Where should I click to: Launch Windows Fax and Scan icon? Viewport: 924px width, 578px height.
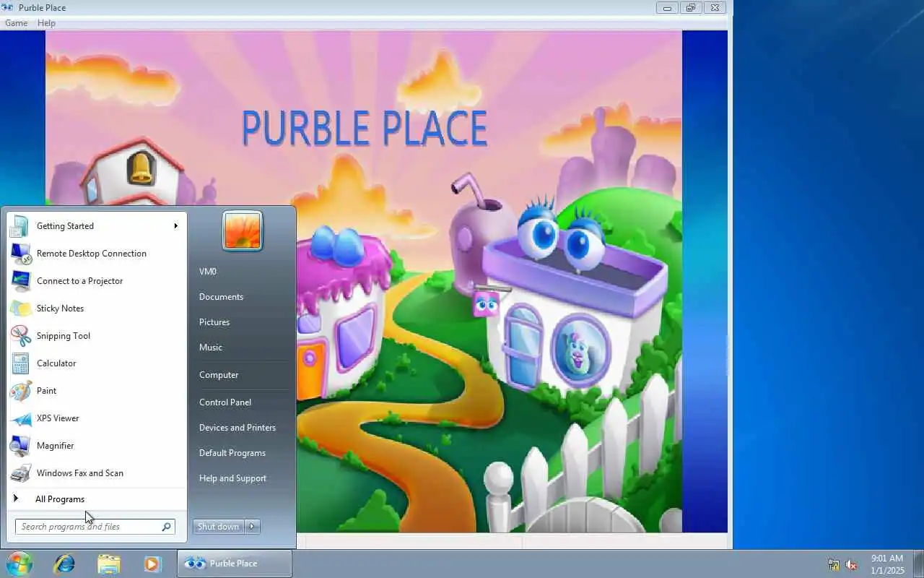(x=19, y=473)
